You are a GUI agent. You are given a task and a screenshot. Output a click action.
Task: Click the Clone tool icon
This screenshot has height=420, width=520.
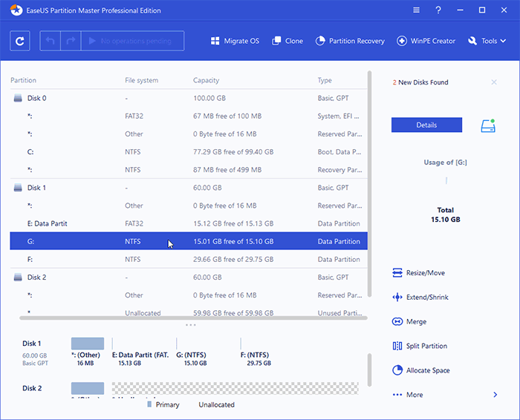(x=277, y=41)
